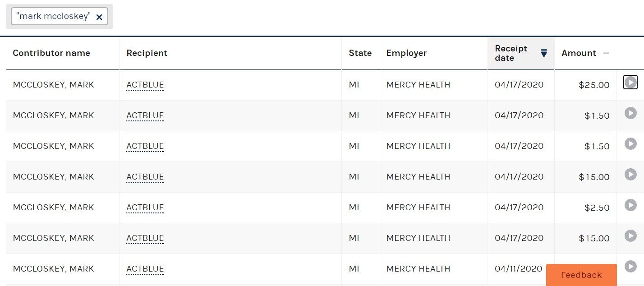The image size is (644, 286).
Task: Click the Contributor name column header
Action: tap(51, 53)
